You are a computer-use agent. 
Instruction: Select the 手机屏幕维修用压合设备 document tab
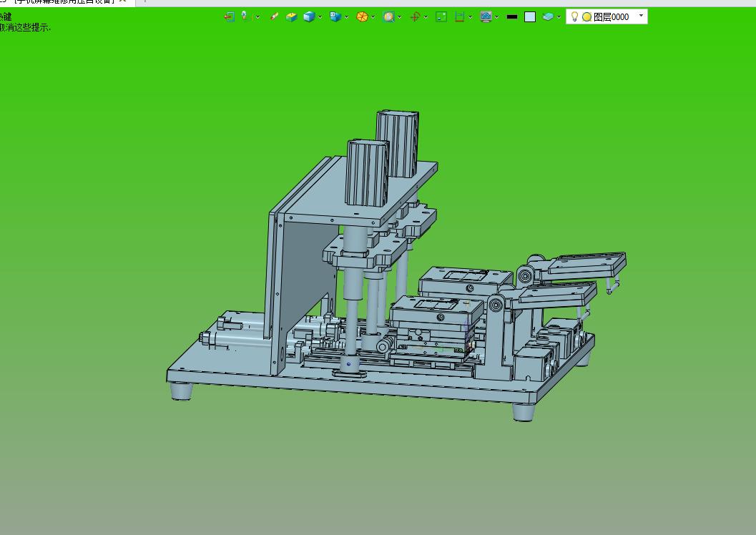click(63, 1)
